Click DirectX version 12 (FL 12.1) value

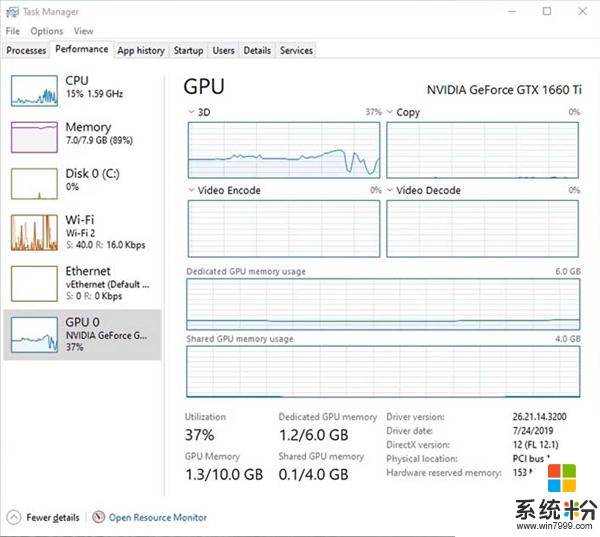tap(535, 445)
